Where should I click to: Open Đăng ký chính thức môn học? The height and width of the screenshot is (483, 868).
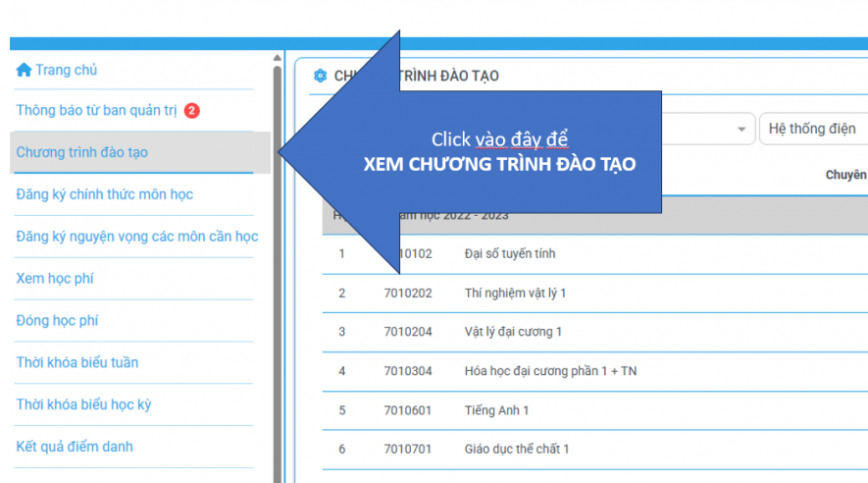[x=105, y=194]
